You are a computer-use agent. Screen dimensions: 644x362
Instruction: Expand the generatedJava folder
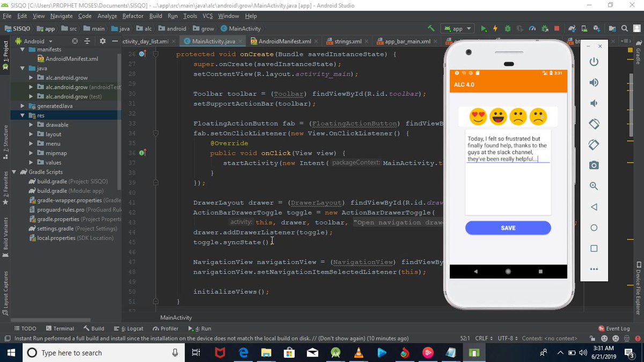[x=23, y=106]
